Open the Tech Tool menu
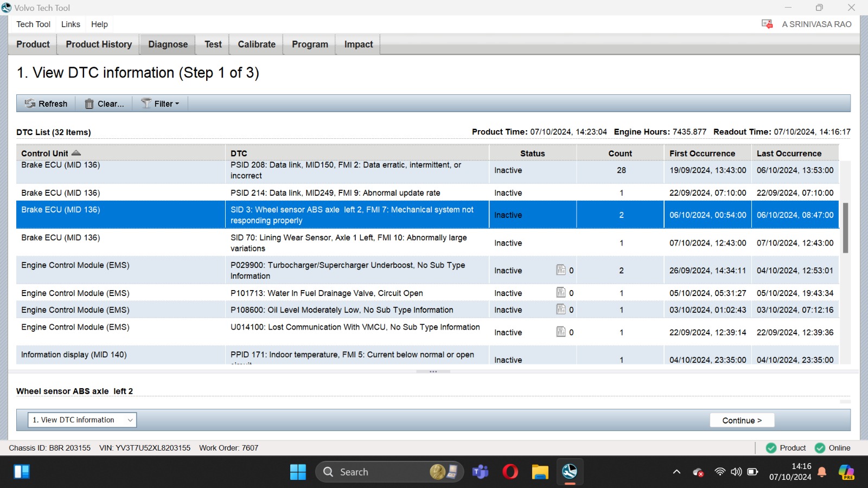868x488 pixels. (33, 24)
